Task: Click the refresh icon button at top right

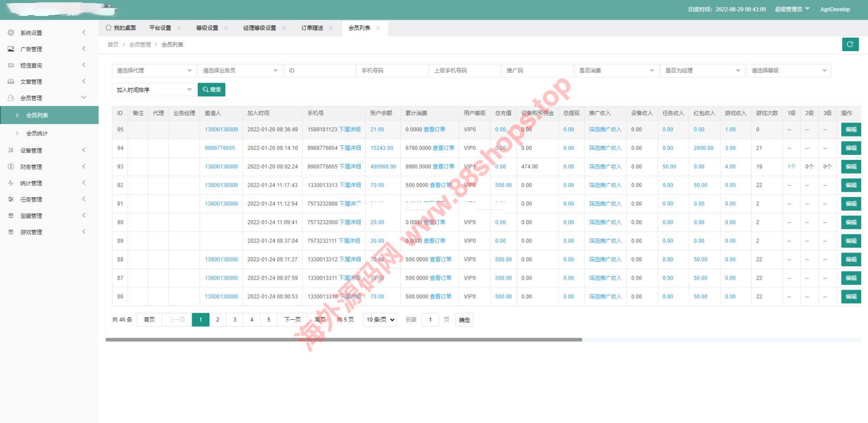Action: 850,44
